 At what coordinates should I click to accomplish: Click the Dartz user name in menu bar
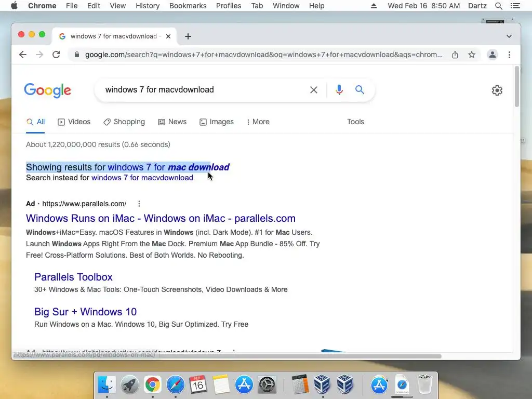[x=477, y=6]
